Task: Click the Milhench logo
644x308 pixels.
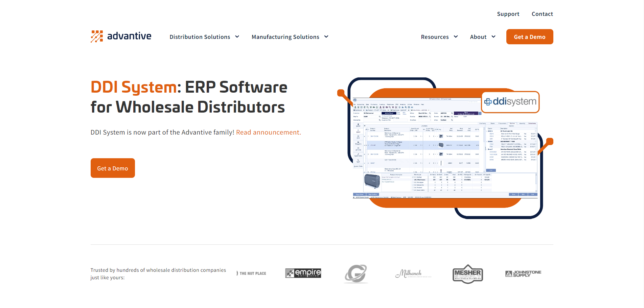Action: pyautogui.click(x=413, y=274)
